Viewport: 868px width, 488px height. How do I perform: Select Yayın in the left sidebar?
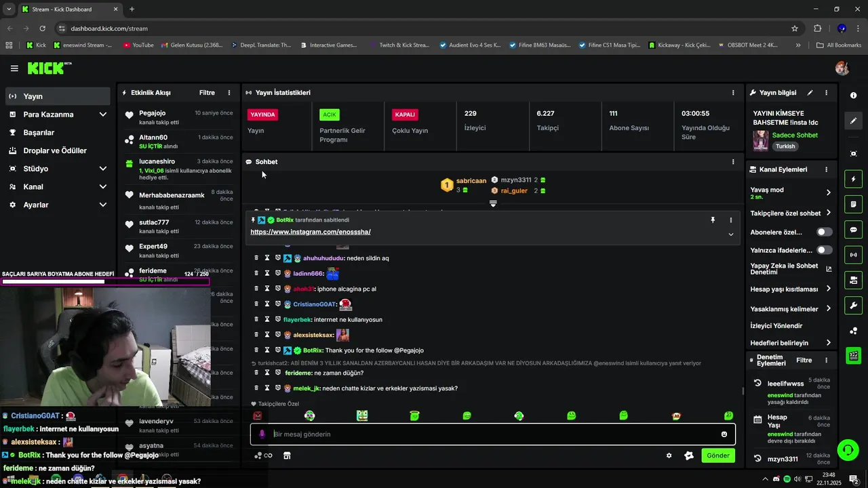[58, 96]
